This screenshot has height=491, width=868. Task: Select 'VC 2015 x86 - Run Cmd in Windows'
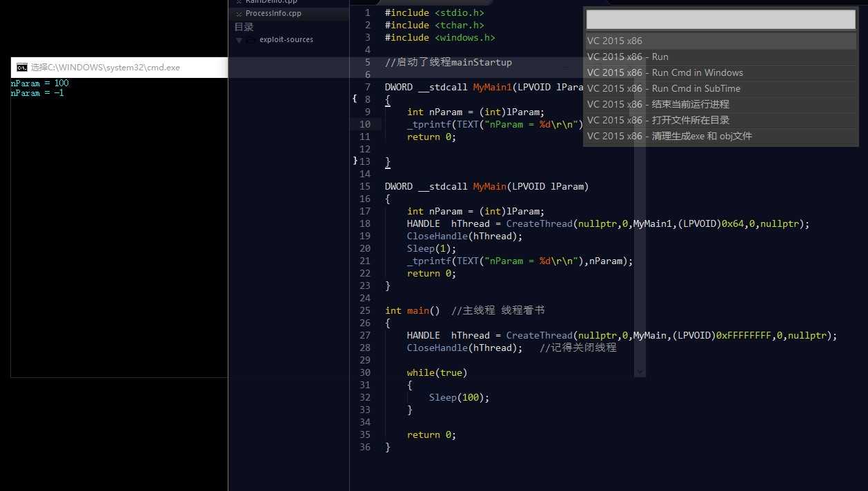(x=721, y=72)
